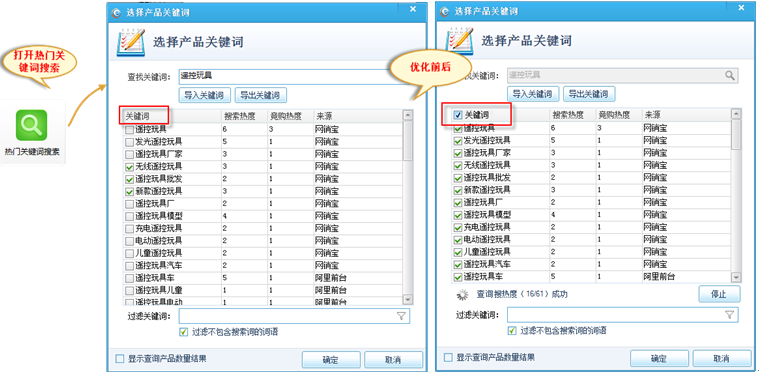Click scroll-down arrow of left window list
759x372 pixels.
click(x=408, y=299)
